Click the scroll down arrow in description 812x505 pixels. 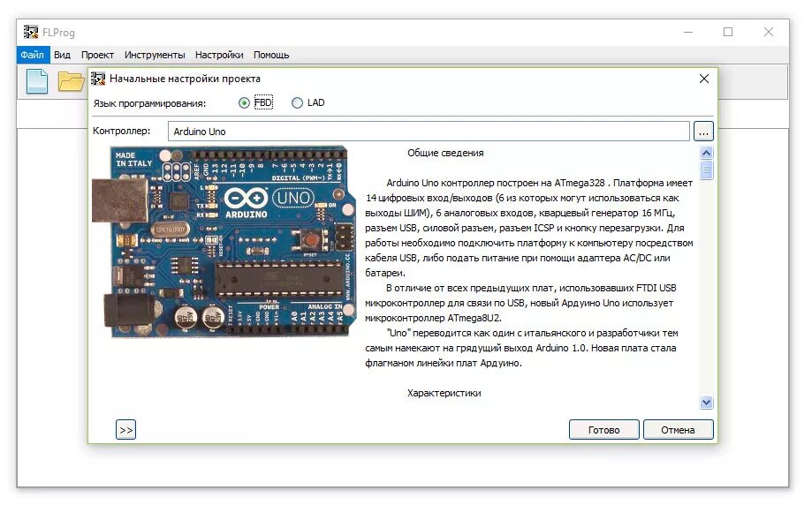click(x=706, y=402)
